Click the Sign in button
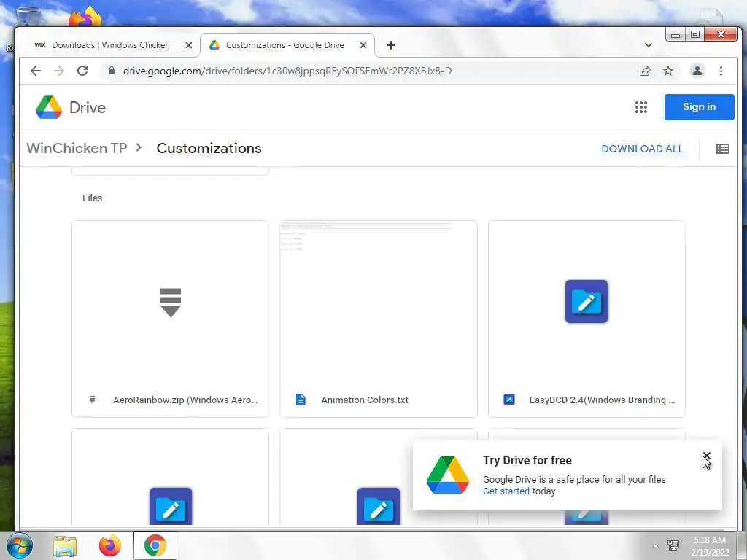Screen dimensions: 747x560 [699, 107]
